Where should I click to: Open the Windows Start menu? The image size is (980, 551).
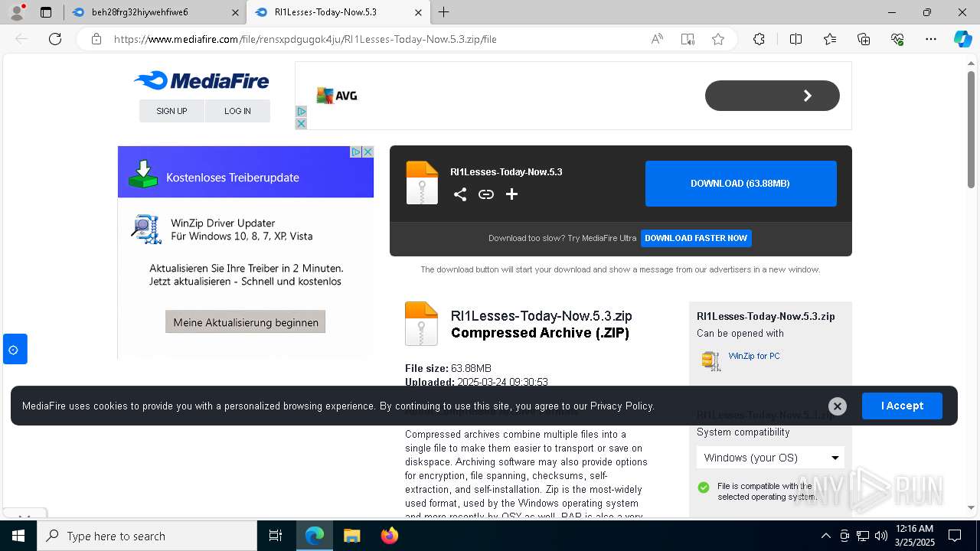(18, 536)
